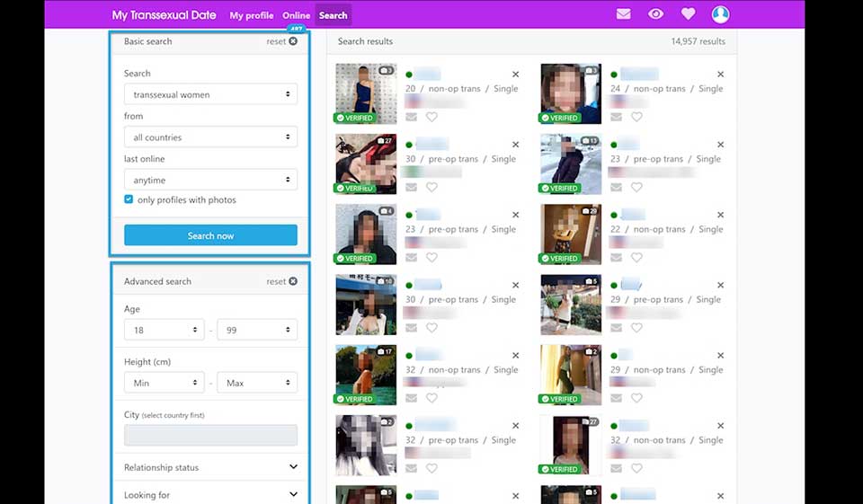Switch to the Online tab
This screenshot has height=504, width=863.
pyautogui.click(x=296, y=15)
